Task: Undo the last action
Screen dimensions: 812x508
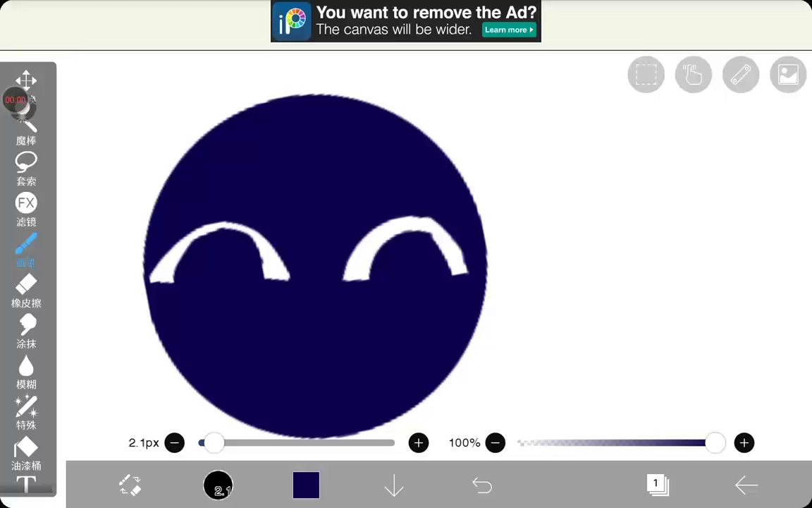Action: point(482,485)
